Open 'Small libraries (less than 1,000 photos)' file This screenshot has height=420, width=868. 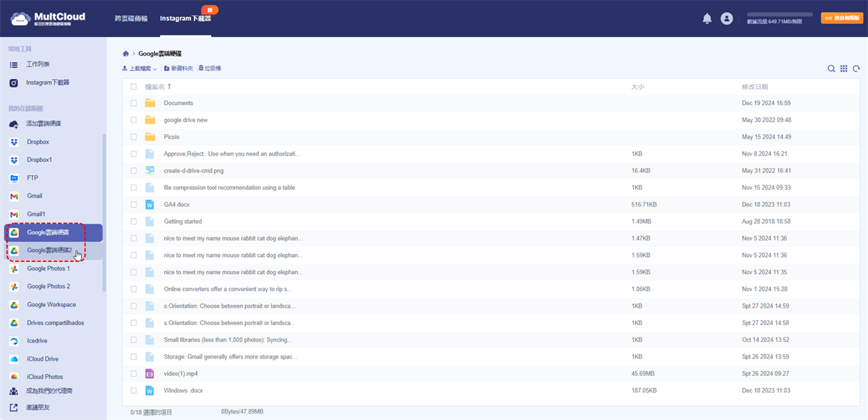[x=228, y=340]
